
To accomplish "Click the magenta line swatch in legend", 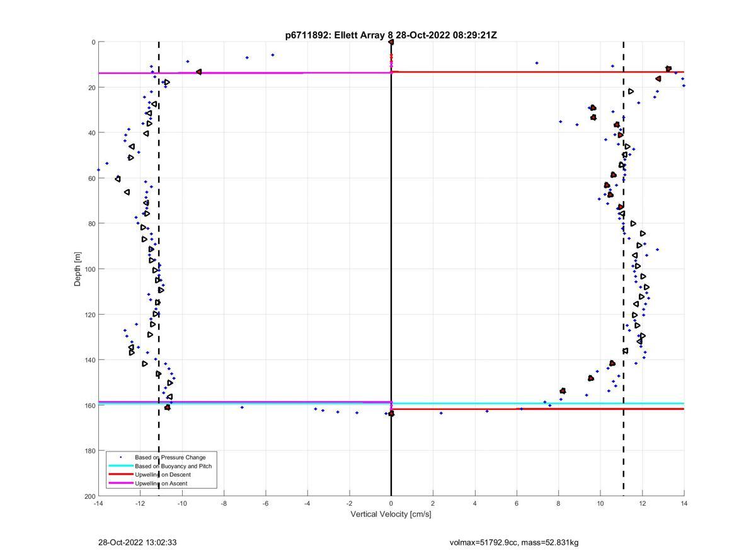I will tap(121, 484).
